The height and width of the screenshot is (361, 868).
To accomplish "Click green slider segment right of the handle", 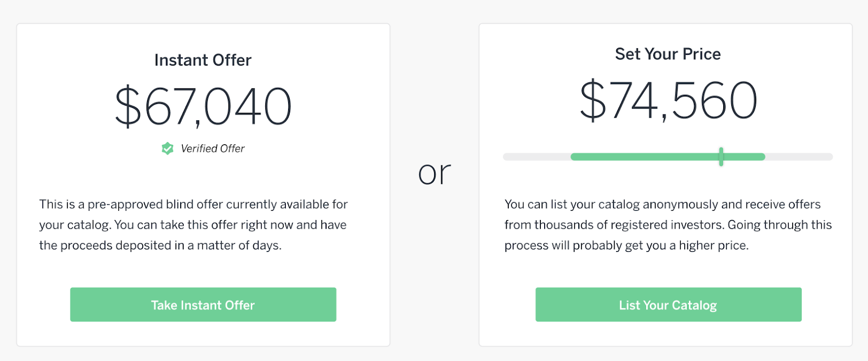I will [744, 157].
